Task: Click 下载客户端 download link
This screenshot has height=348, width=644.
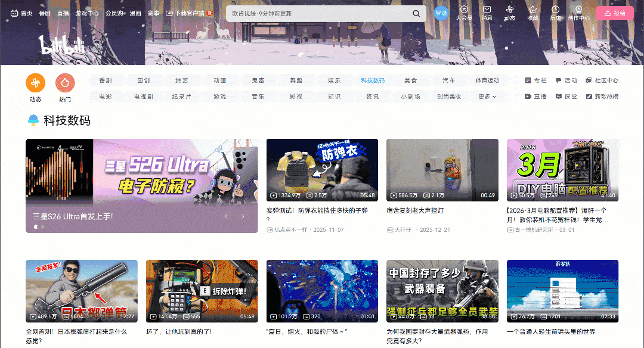Action: point(188,13)
